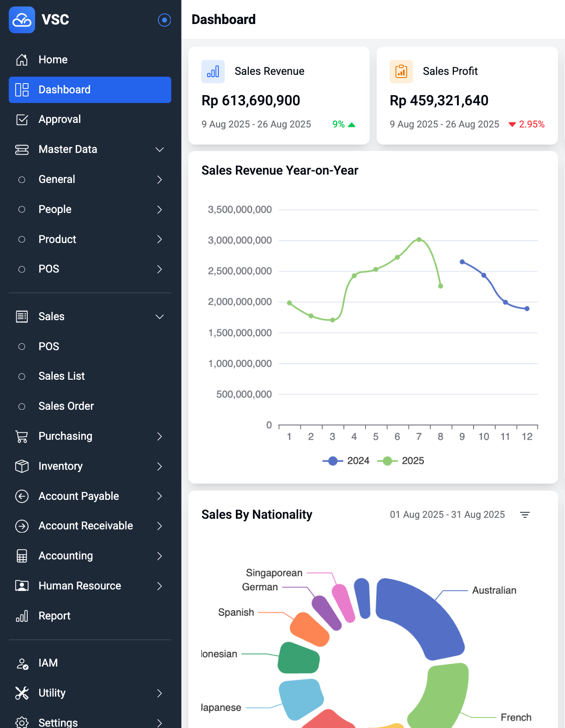This screenshot has height=728, width=565.
Task: Expand the Utility chevron
Action: (x=160, y=693)
